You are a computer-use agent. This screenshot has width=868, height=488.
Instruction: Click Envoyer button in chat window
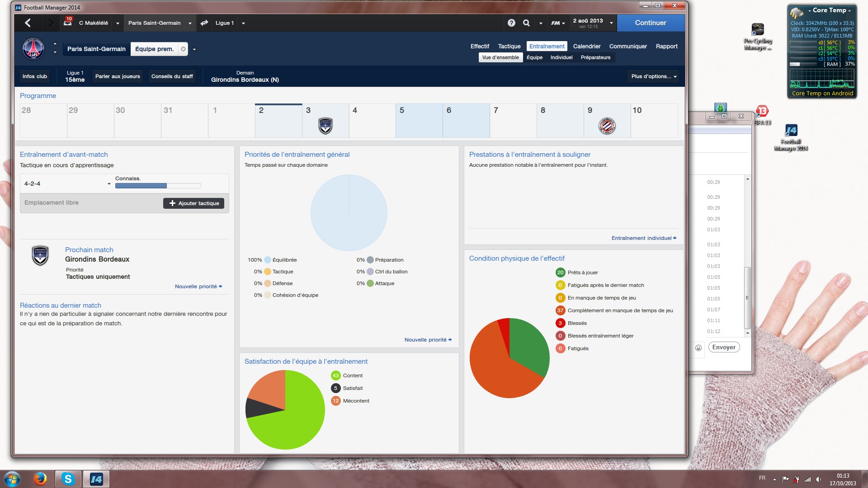(x=724, y=347)
